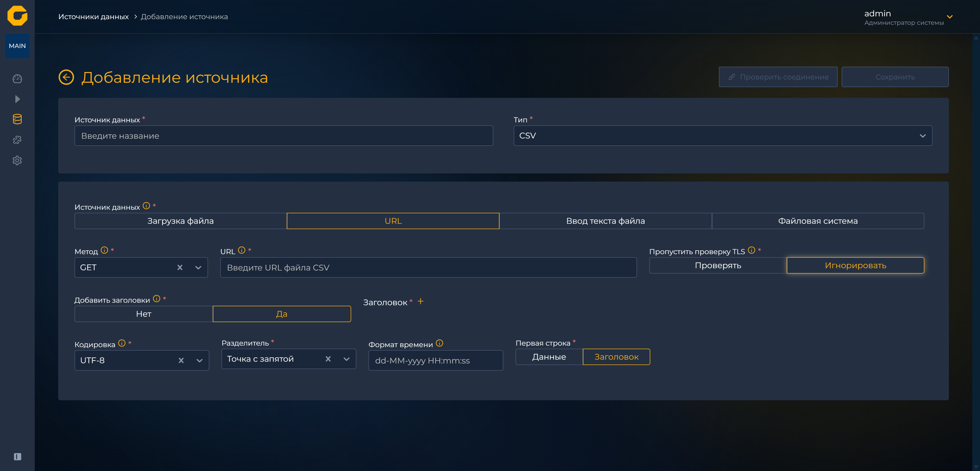This screenshot has width=980, height=471.
Task: Click info icon next to Добавить заголовки
Action: click(156, 299)
